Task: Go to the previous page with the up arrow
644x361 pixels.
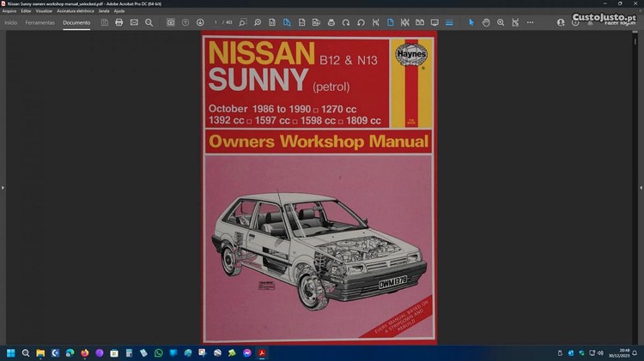Action: 185,22
